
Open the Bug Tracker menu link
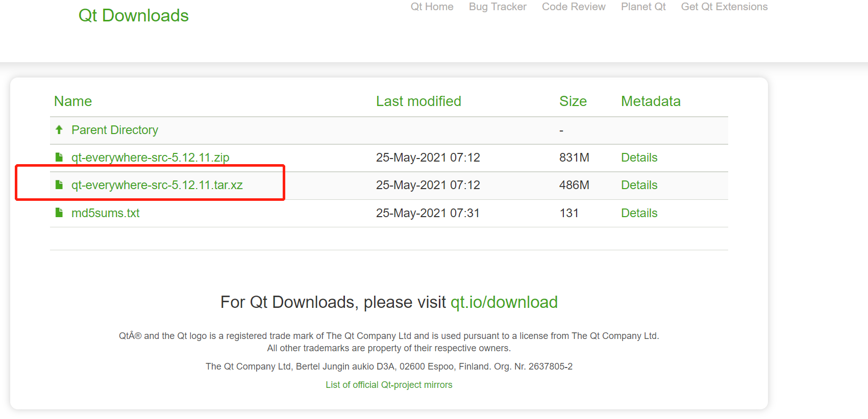[498, 7]
